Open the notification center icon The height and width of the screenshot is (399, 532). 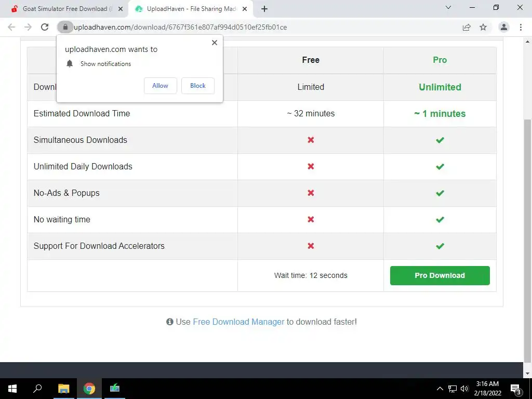(516, 389)
